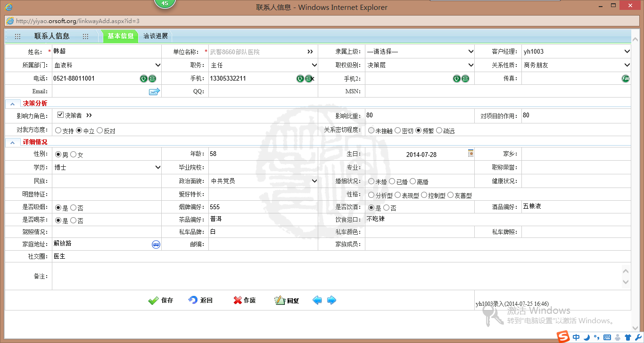Collapse the 详细情况 section
The height and width of the screenshot is (343, 644).
[x=13, y=142]
